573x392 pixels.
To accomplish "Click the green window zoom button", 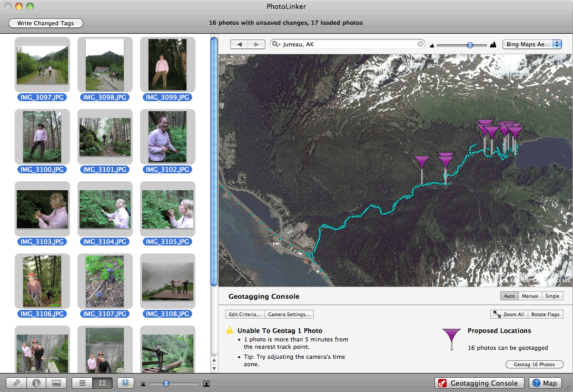I will (x=30, y=6).
